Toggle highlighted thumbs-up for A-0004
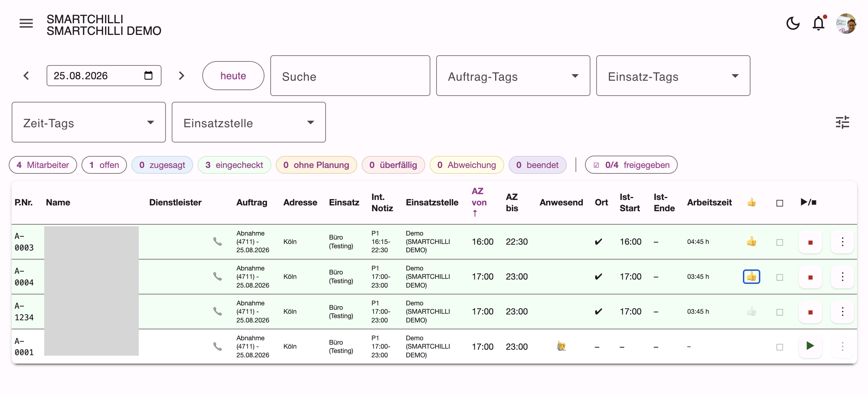The height and width of the screenshot is (397, 868). tap(752, 277)
